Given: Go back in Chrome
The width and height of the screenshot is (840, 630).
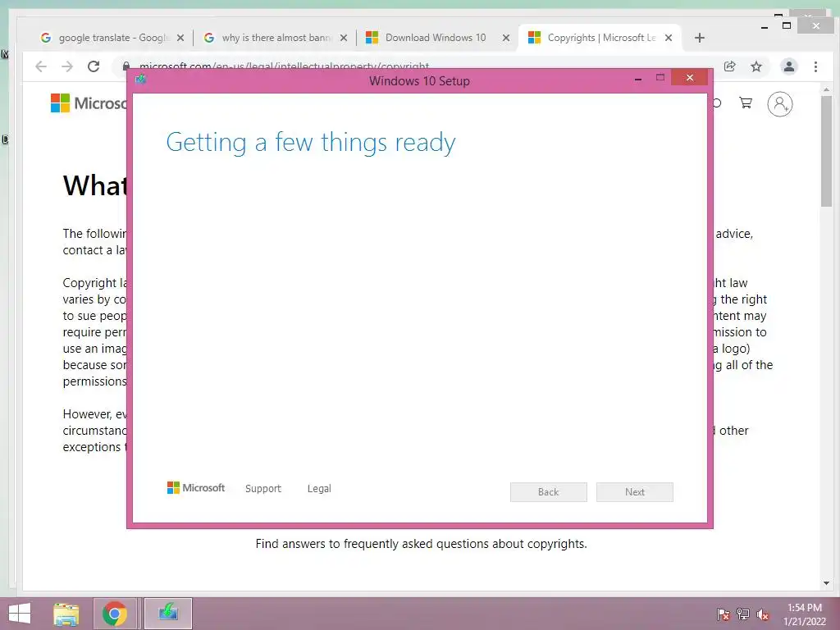Looking at the screenshot, I should tap(41, 66).
